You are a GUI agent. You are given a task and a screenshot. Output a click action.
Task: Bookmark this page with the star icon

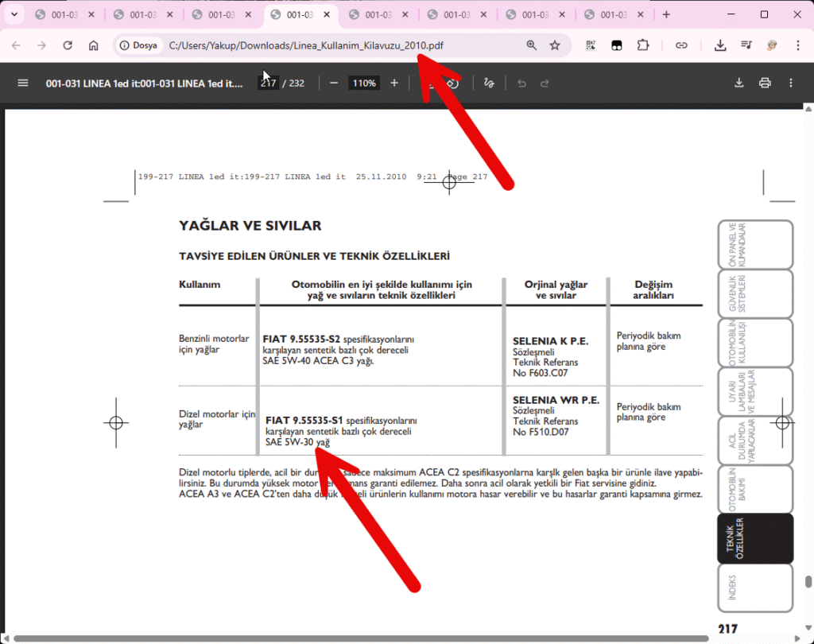pyautogui.click(x=555, y=45)
